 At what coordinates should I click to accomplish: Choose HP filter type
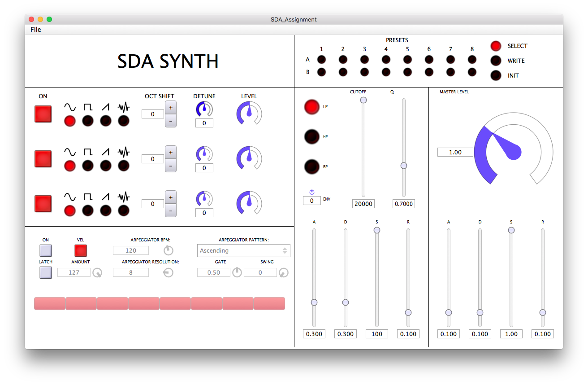(x=312, y=136)
